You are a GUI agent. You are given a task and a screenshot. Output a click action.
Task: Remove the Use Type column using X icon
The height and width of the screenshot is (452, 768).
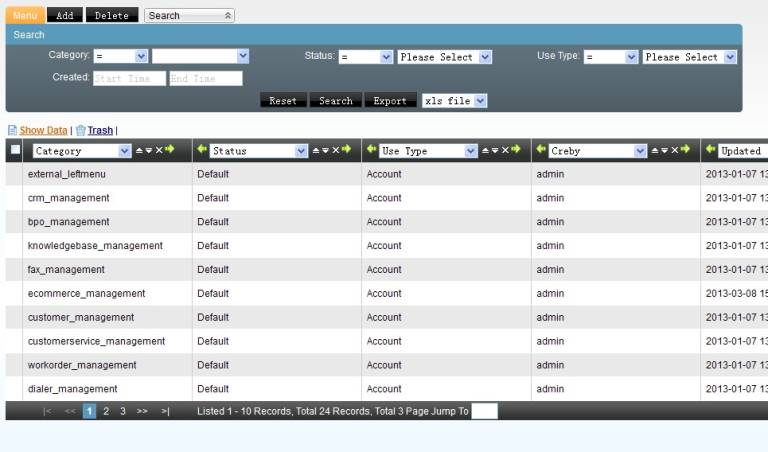[505, 150]
